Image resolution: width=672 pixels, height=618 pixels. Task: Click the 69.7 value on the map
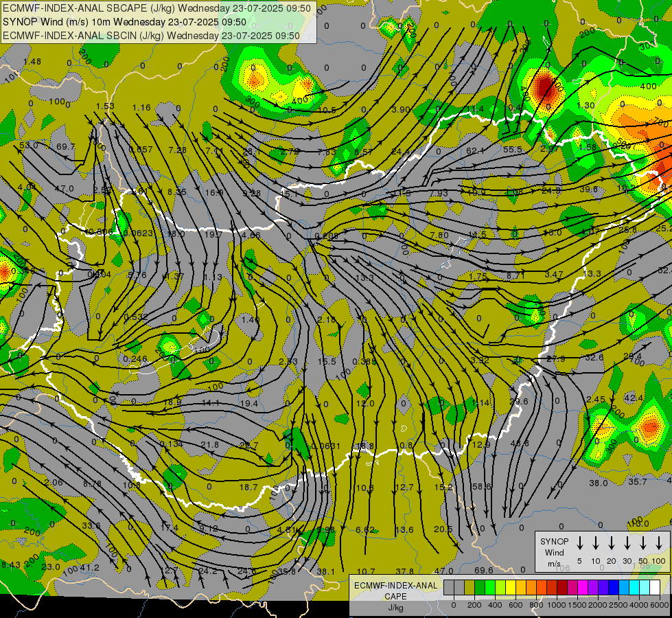[66, 147]
